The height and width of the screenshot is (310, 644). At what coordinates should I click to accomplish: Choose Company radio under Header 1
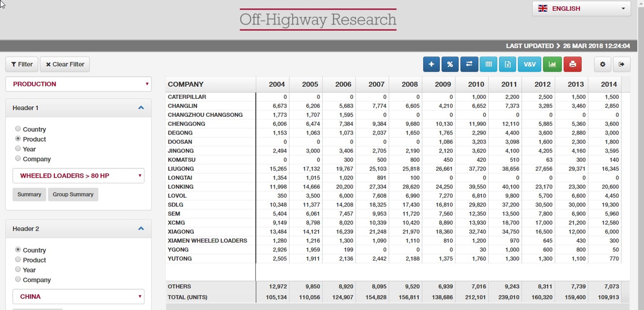(18, 159)
